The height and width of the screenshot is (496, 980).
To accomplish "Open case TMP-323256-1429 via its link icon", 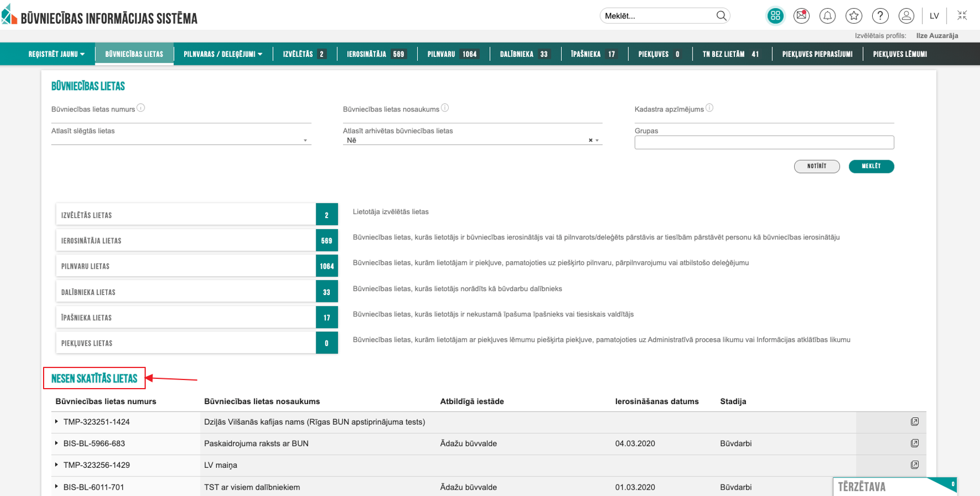I will tap(915, 465).
